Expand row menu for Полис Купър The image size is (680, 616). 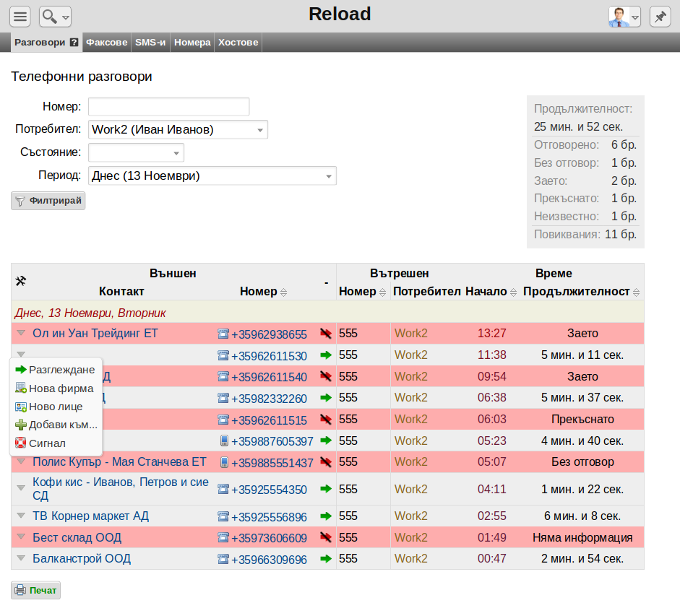(x=21, y=461)
